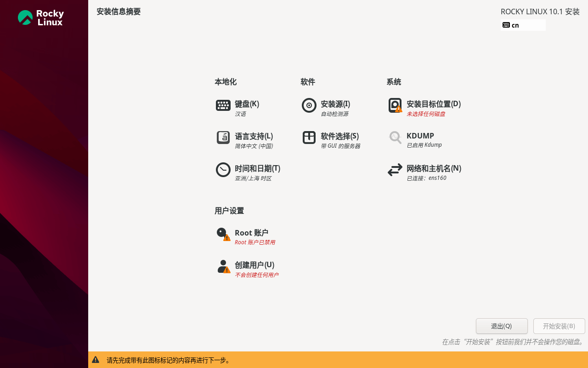Open the KDUMP configuration label
588x368 pixels.
pyautogui.click(x=420, y=136)
